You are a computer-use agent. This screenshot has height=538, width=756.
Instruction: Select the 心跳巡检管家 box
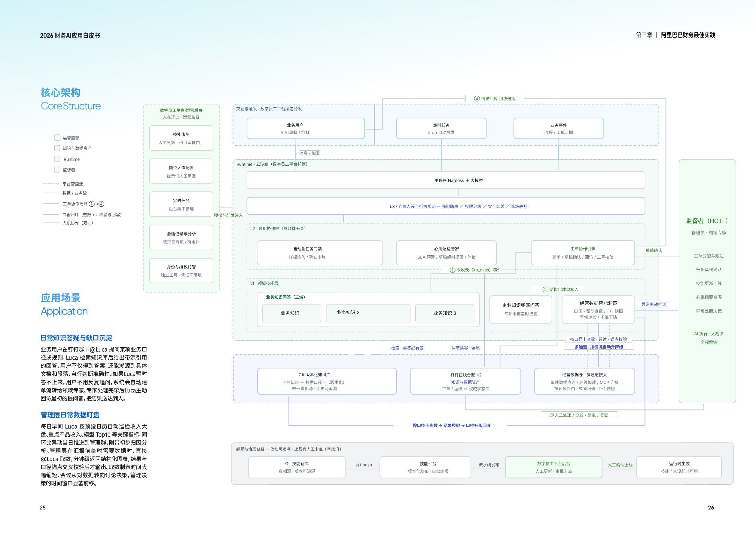point(447,253)
